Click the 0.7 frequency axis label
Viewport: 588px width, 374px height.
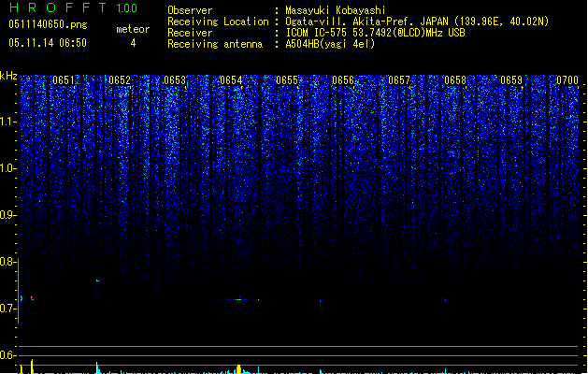point(7,309)
